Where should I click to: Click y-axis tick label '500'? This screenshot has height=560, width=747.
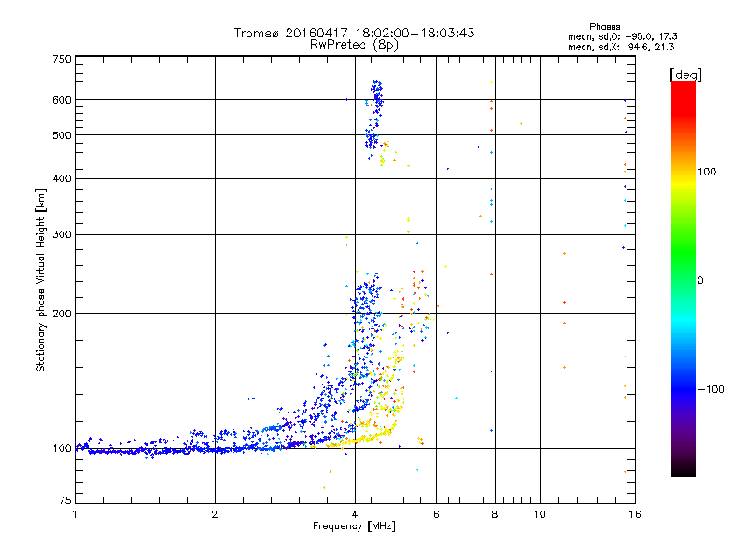(x=62, y=135)
